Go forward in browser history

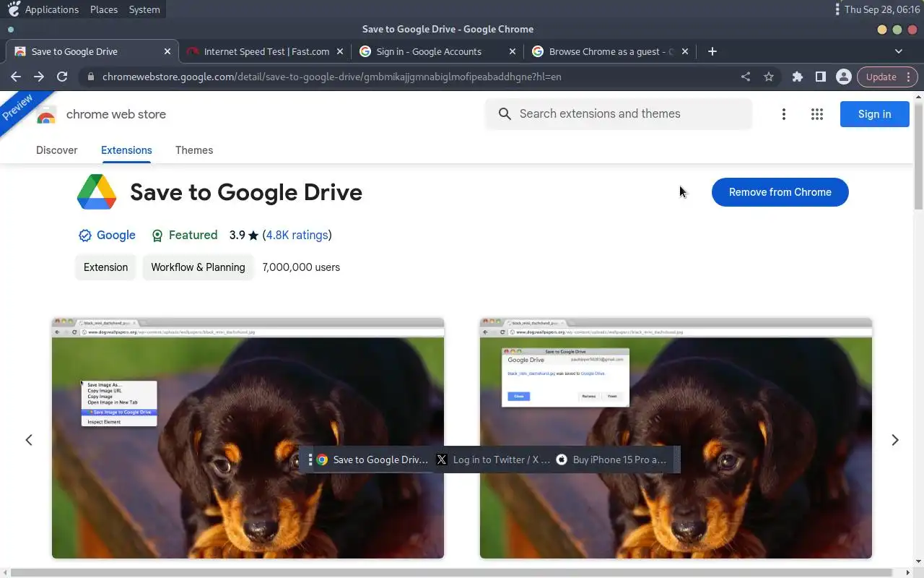[x=39, y=77]
